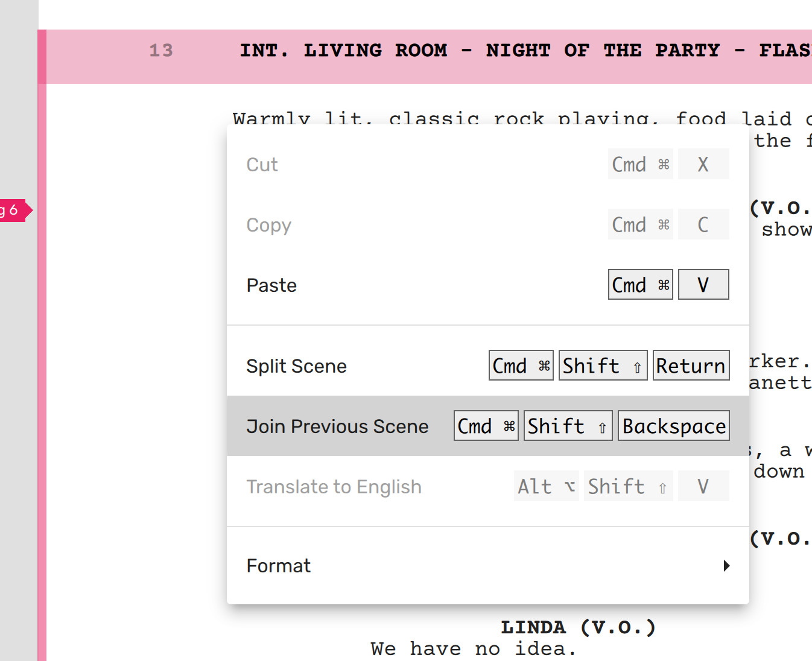Screen dimensions: 812x661
Task: Click the dialogue line 'We have no idea.'
Action: pos(473,649)
